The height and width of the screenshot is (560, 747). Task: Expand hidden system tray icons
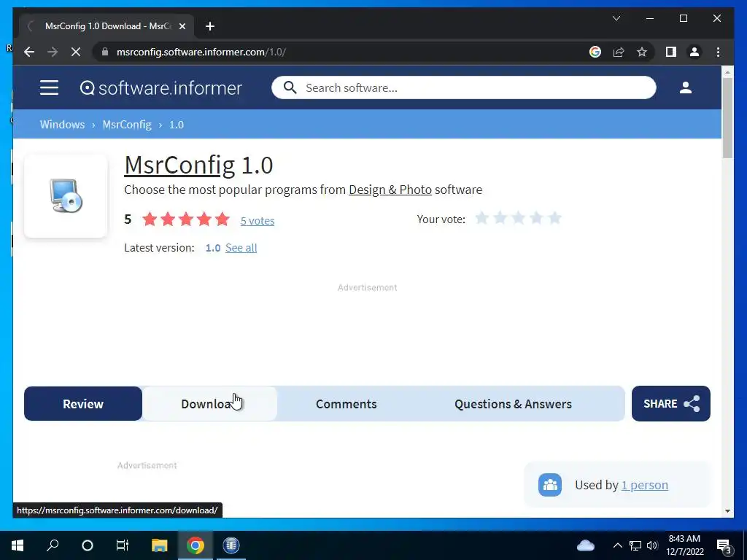coord(617,545)
